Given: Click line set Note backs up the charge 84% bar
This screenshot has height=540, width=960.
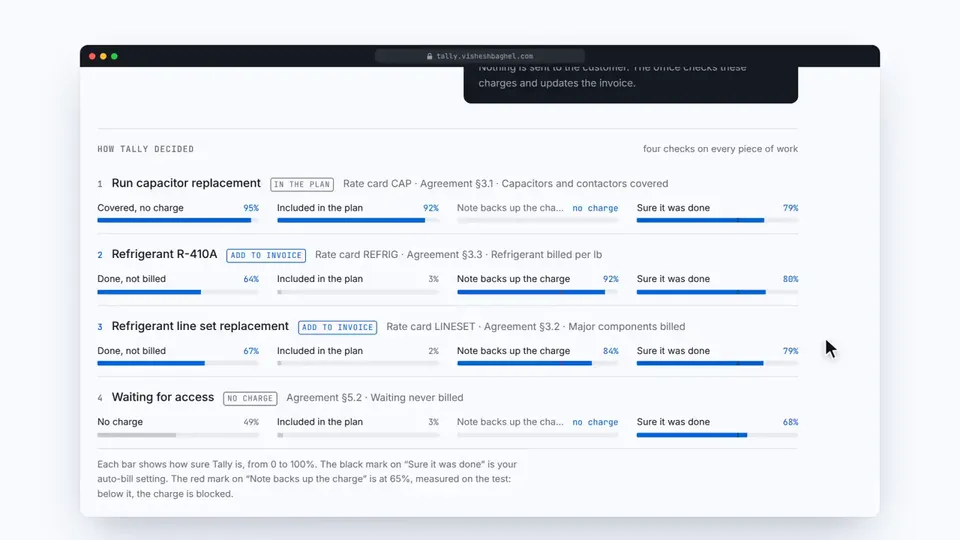Looking at the screenshot, I should point(538,363).
